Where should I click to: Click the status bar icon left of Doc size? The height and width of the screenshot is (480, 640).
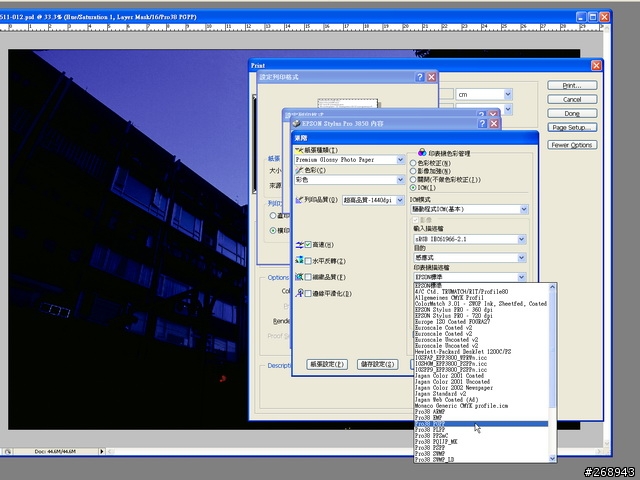tap(8, 451)
